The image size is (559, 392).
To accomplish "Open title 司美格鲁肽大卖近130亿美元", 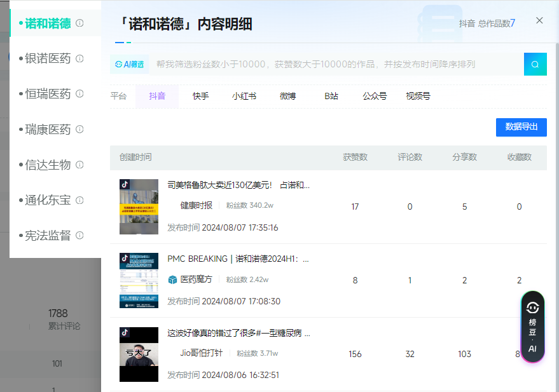I will (x=238, y=185).
